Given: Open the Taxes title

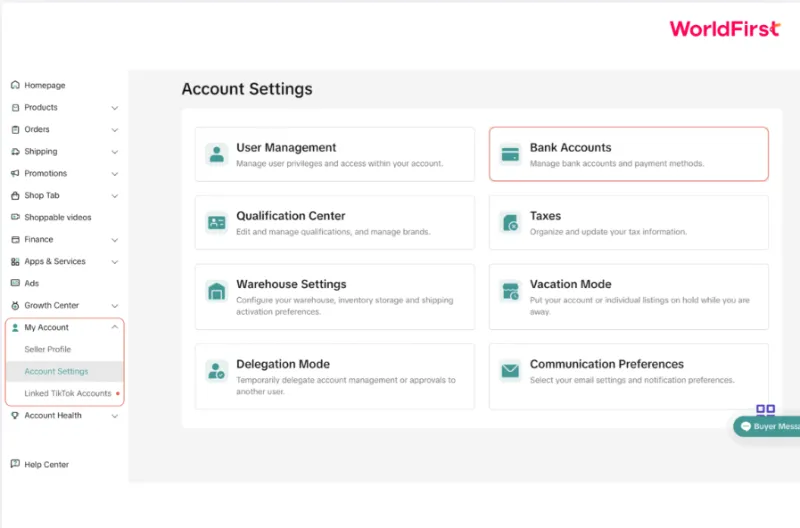Looking at the screenshot, I should click(545, 216).
